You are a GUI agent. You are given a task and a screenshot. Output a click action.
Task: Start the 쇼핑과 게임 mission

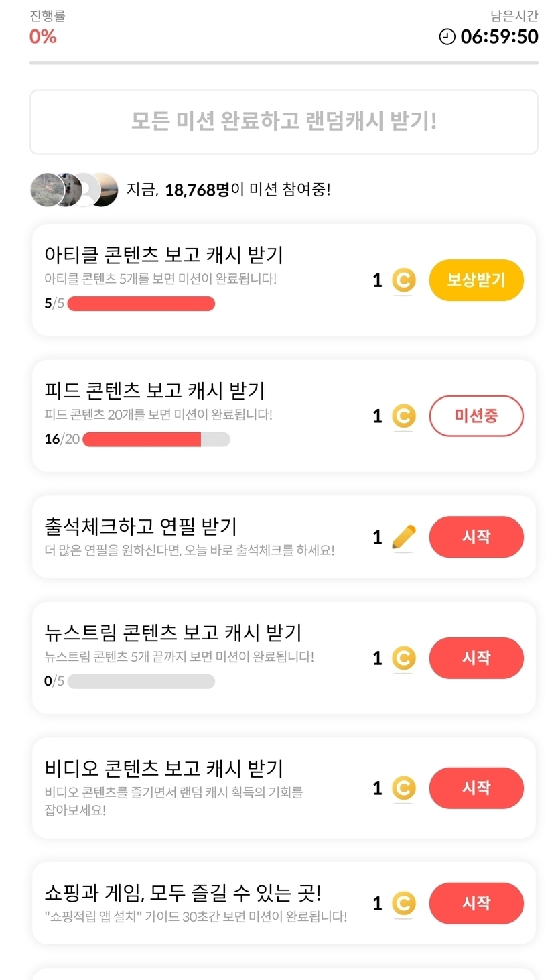tap(476, 904)
